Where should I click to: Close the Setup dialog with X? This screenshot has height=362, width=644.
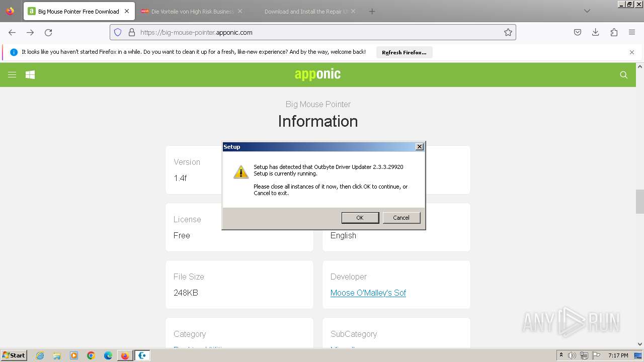(419, 147)
